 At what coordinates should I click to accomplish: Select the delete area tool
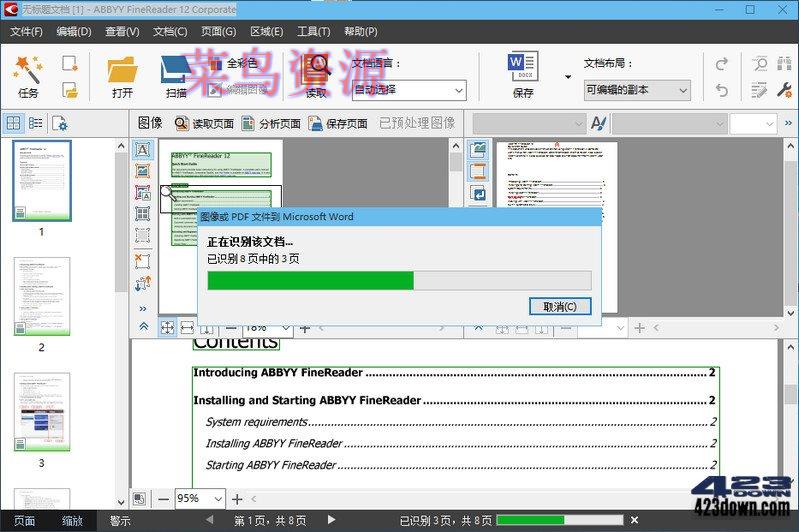[x=143, y=261]
